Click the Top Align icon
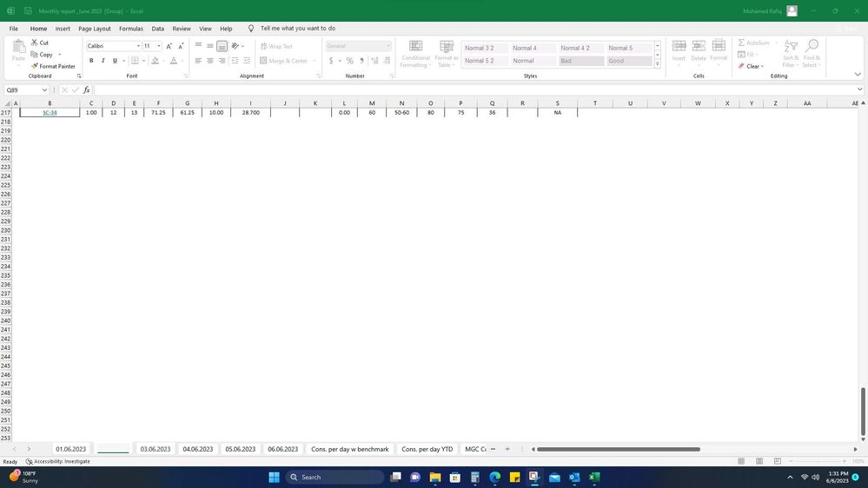Viewport: 868px width, 488px height. pyautogui.click(x=198, y=46)
